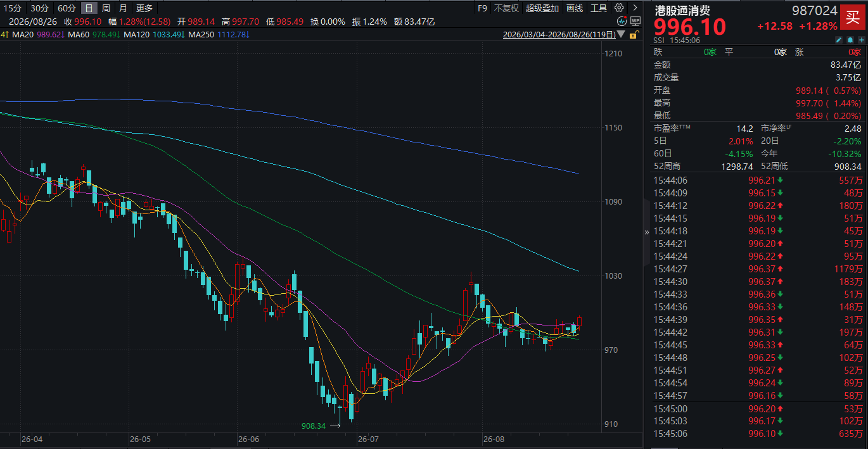Select the 月 monthly chart tab
The height and width of the screenshot is (449, 868).
pyautogui.click(x=123, y=8)
